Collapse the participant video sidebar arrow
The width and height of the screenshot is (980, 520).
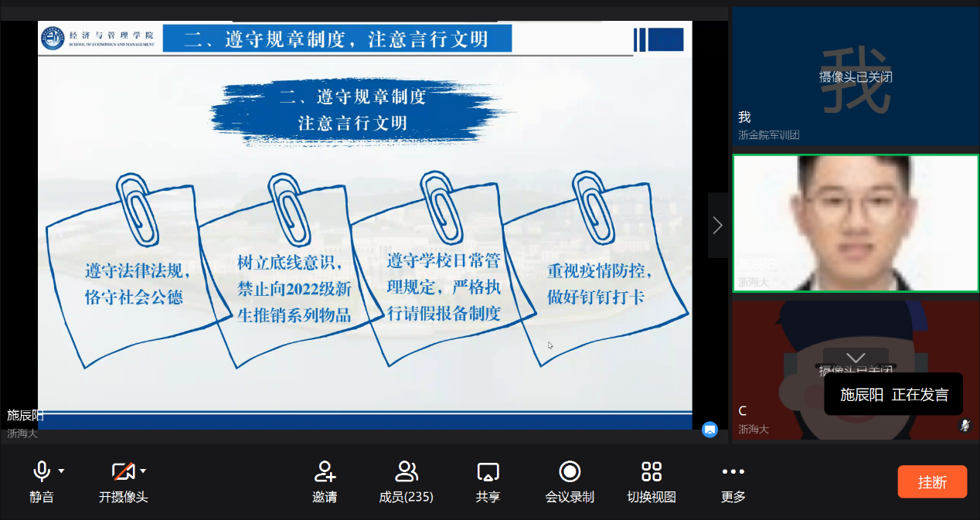717,225
